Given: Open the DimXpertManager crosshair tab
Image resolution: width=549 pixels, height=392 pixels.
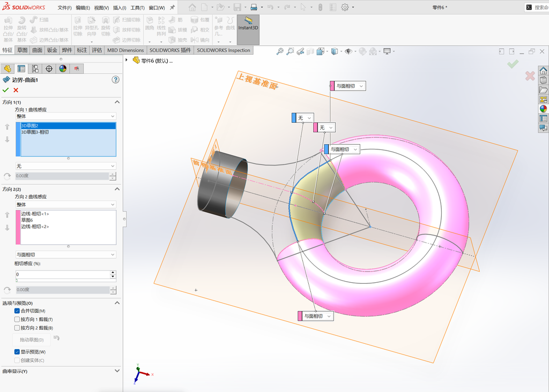Looking at the screenshot, I should (x=49, y=69).
